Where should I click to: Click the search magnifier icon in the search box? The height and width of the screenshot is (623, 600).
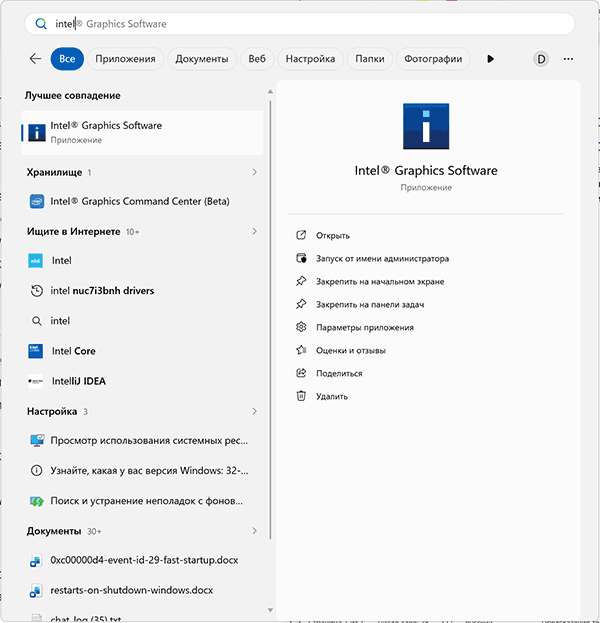[x=41, y=24]
